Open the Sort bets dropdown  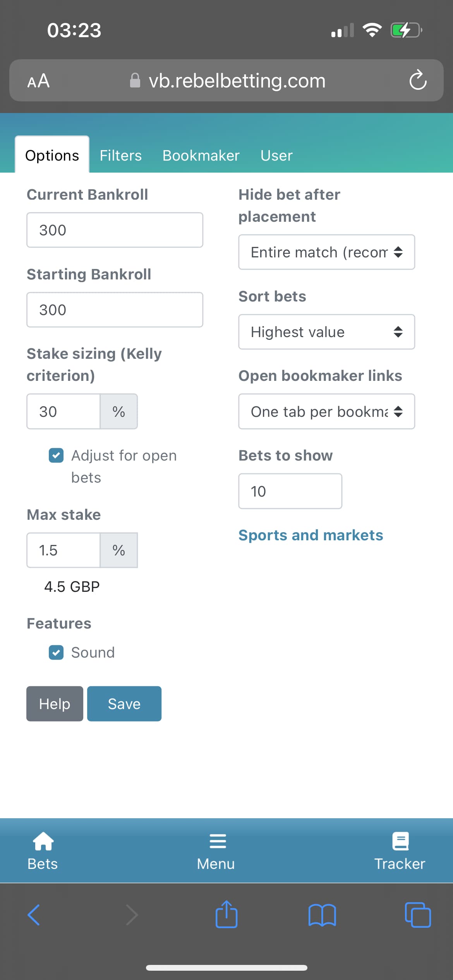tap(326, 332)
